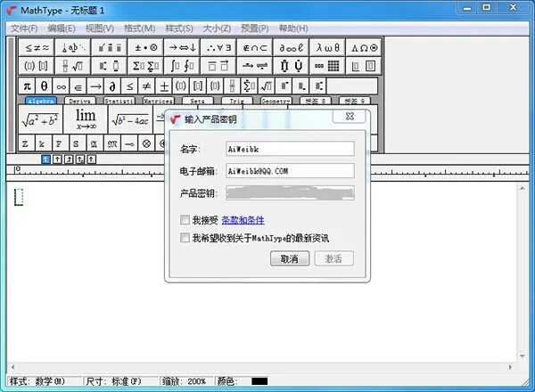Viewport: 535px width, 392px height.
Task: Click into the 名字 input field
Action: (x=290, y=149)
